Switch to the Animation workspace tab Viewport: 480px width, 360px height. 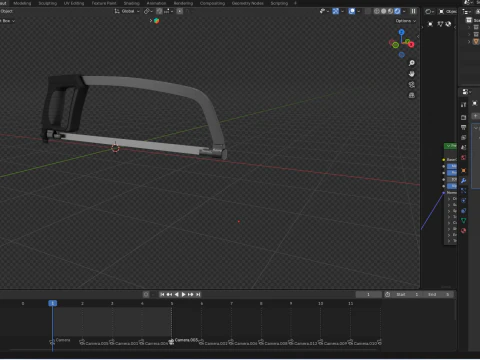(156, 3)
